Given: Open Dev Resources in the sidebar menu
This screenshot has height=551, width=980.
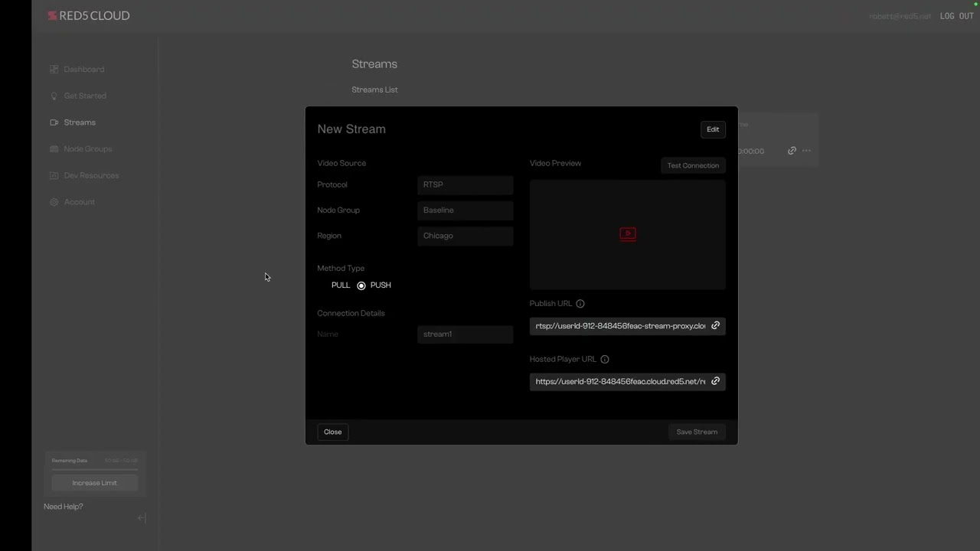Looking at the screenshot, I should (x=91, y=175).
